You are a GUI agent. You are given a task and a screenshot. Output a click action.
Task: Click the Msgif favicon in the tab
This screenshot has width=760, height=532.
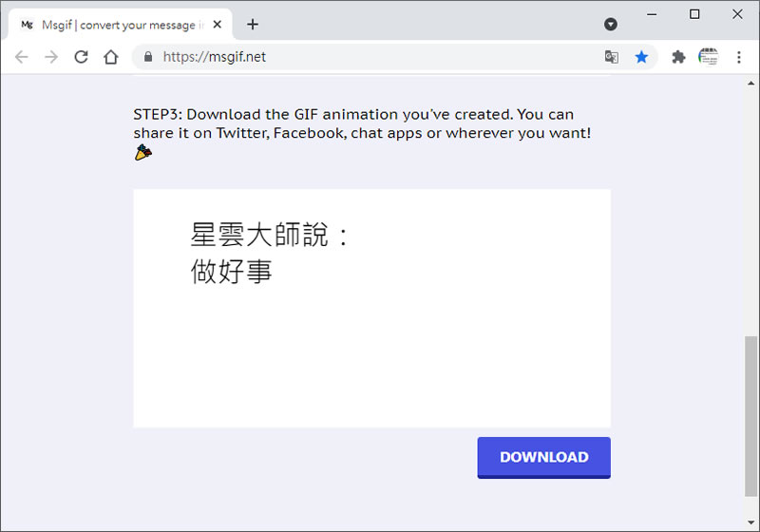click(x=28, y=25)
